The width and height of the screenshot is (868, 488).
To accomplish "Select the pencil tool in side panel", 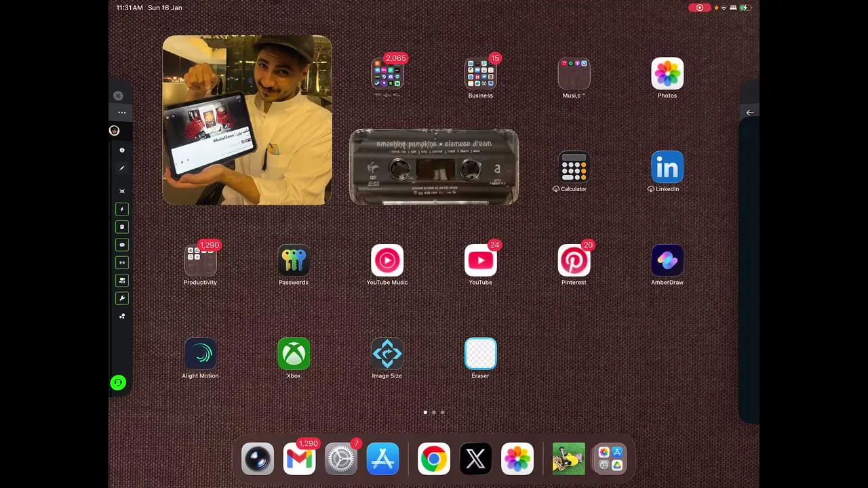I will pos(122,168).
